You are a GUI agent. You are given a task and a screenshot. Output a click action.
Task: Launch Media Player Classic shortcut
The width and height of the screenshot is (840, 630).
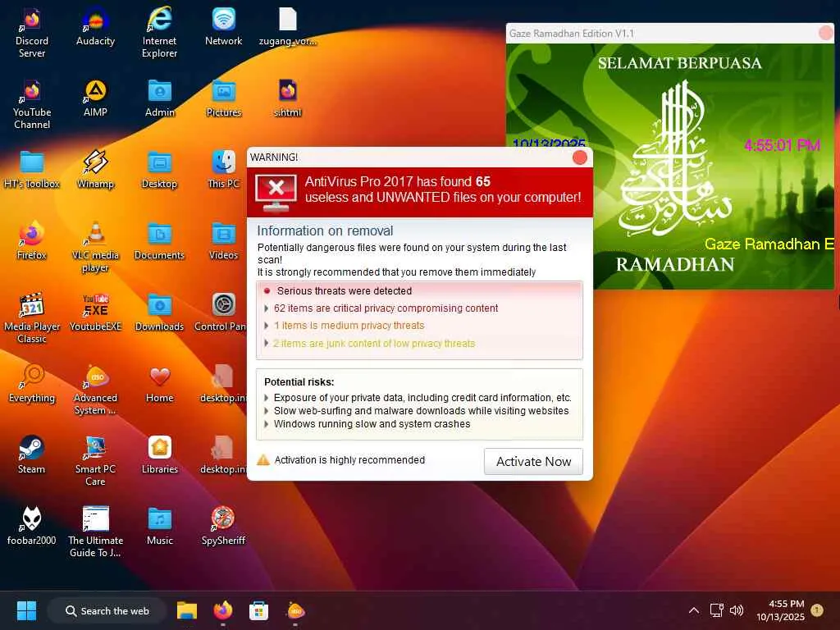(32, 317)
